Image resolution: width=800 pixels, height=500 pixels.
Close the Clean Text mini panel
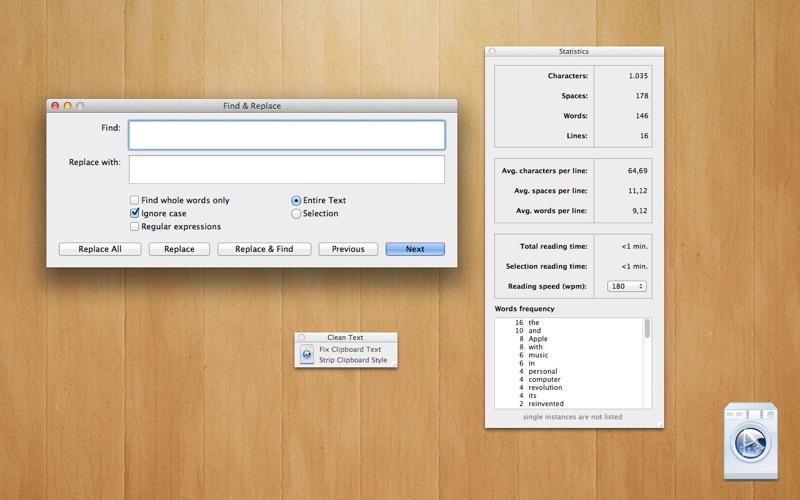pyautogui.click(x=302, y=337)
